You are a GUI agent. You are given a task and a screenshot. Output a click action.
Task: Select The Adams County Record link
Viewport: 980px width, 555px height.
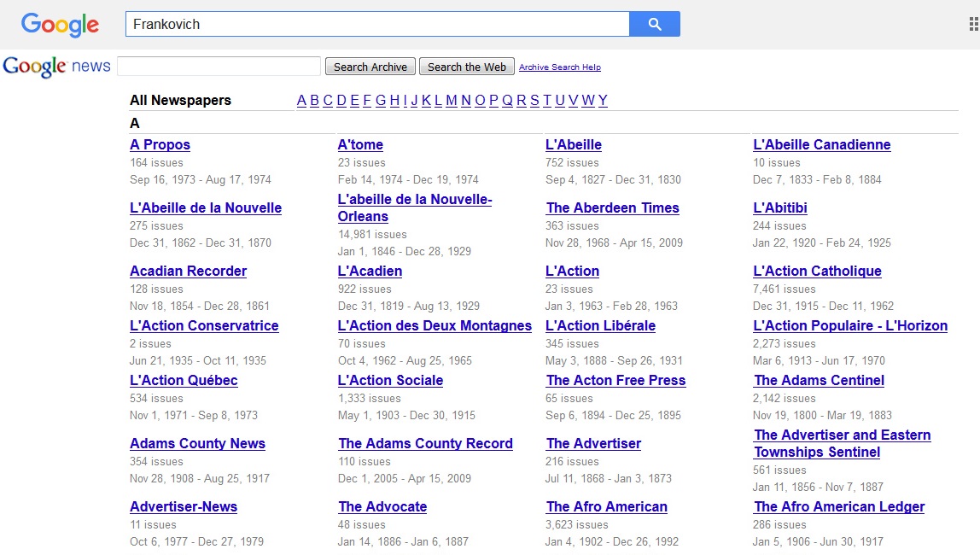coord(425,444)
